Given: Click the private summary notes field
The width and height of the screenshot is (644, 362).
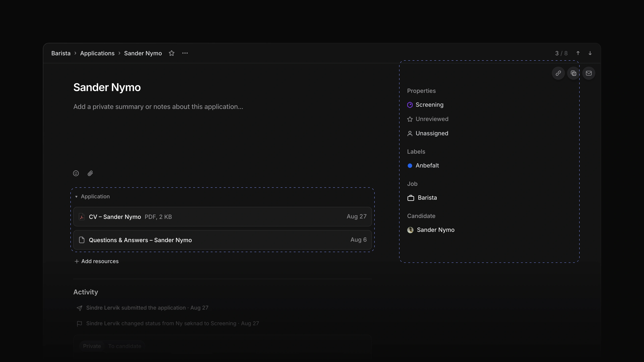Looking at the screenshot, I should pos(158,107).
